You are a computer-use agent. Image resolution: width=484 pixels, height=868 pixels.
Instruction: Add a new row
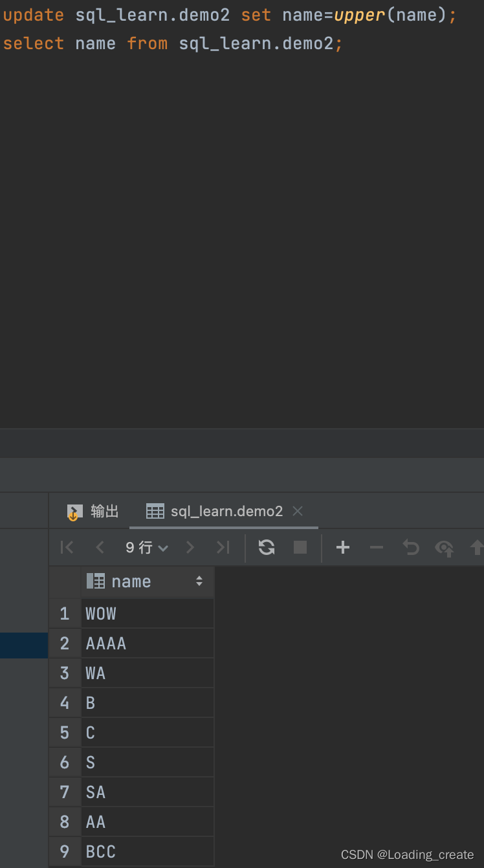(x=343, y=548)
